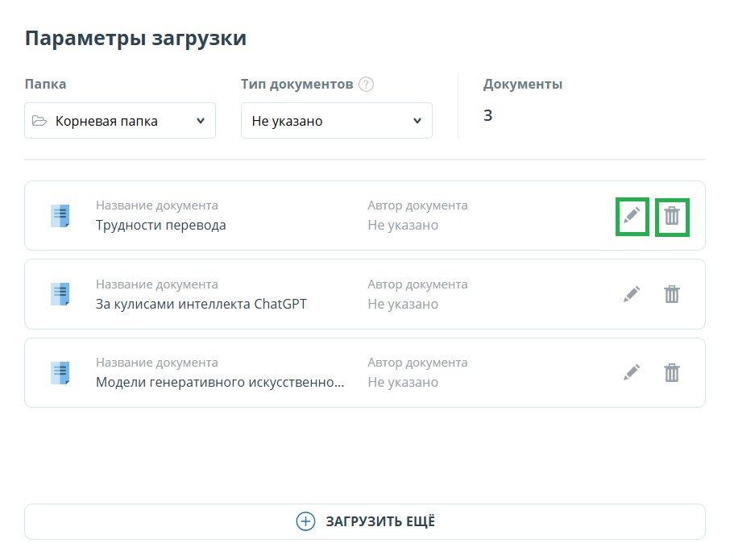The height and width of the screenshot is (560, 734).
Task: Edit the 'Трудности перевода' document with pencil icon
Action: [632, 216]
